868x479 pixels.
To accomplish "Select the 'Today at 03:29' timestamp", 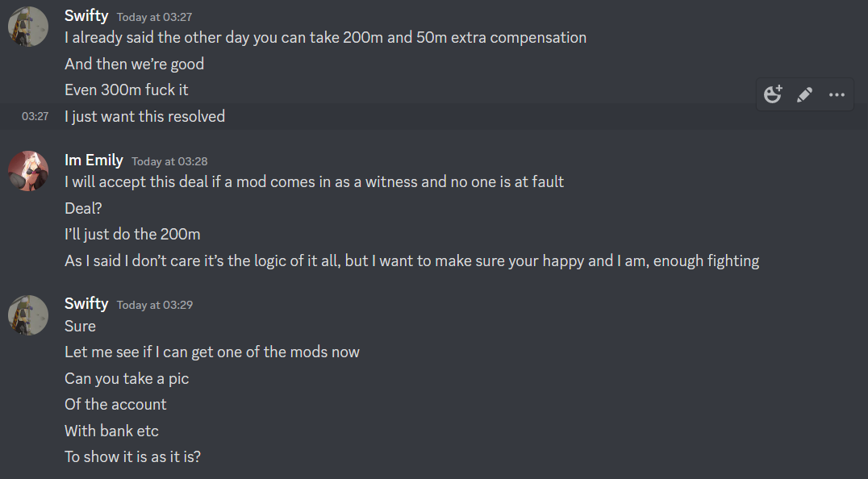I will click(154, 305).
